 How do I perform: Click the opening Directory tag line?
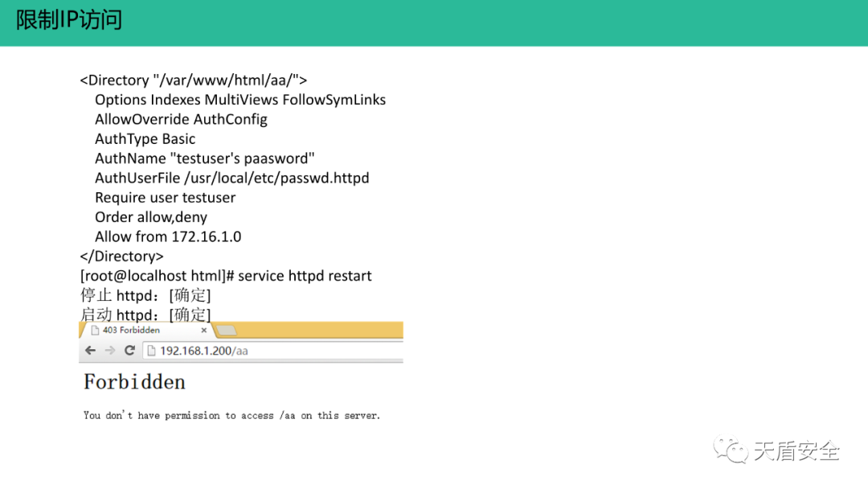[x=193, y=80]
